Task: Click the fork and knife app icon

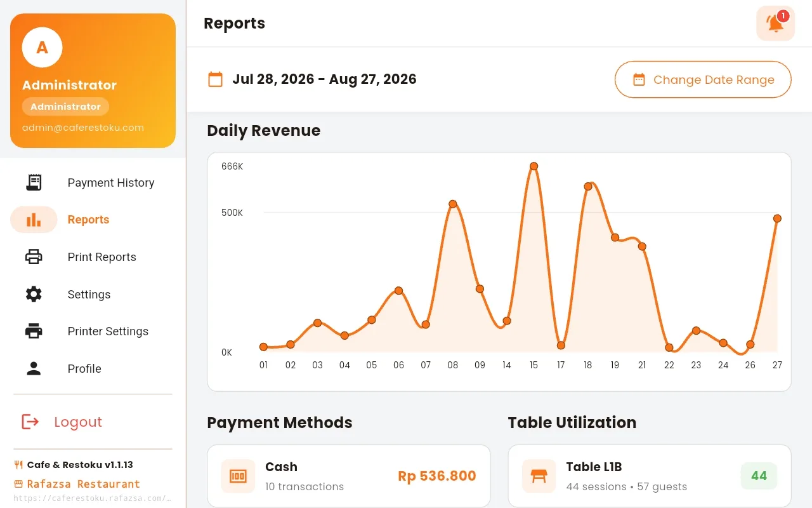Action: [x=18, y=465]
